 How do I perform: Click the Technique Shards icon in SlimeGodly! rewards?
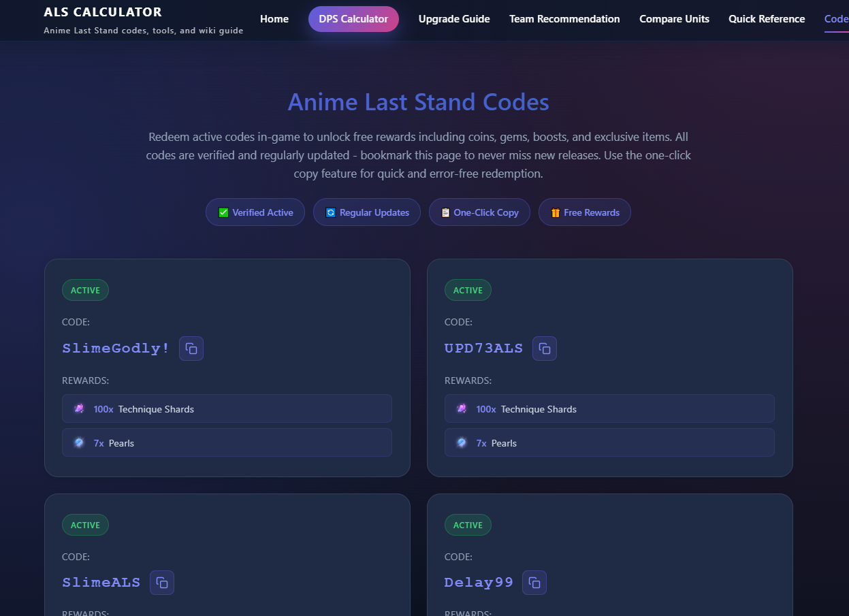coord(80,408)
